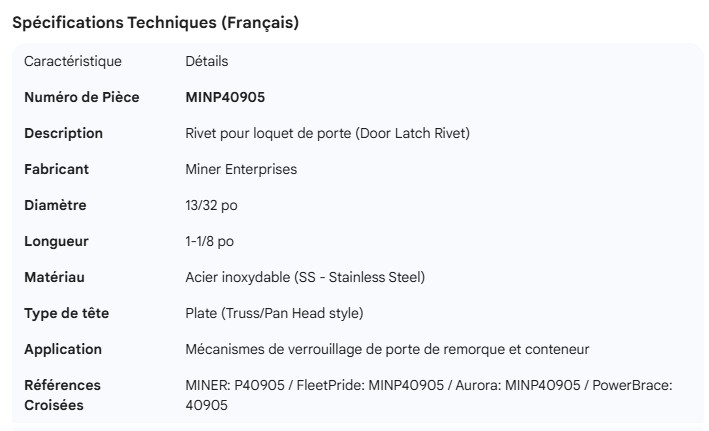Viewport: 709px width, 431px height.
Task: Click the Caractéristique column header
Action: point(73,61)
